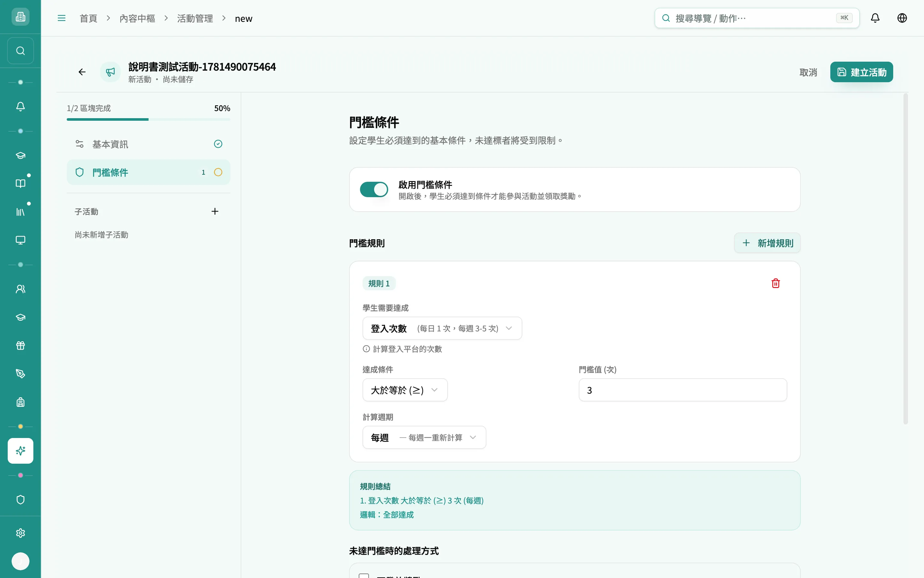Open the shield icon in the left sidebar
Screen dimensions: 924x578
(x=20, y=500)
